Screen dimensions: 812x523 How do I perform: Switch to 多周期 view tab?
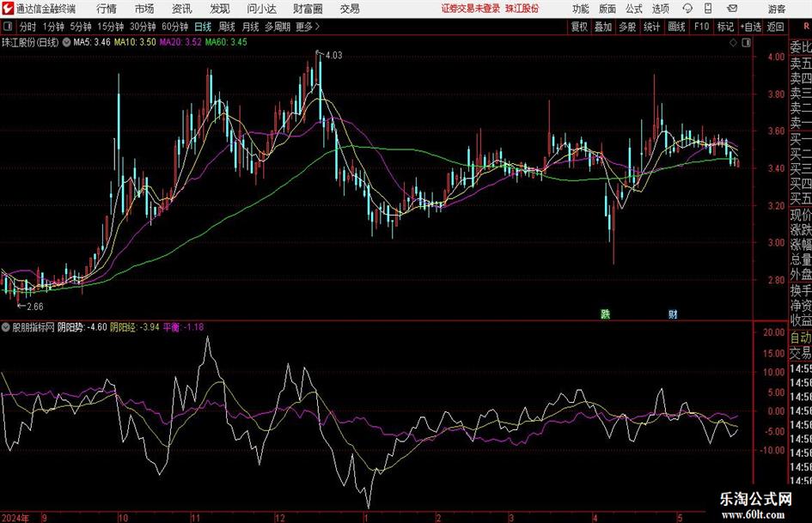278,27
